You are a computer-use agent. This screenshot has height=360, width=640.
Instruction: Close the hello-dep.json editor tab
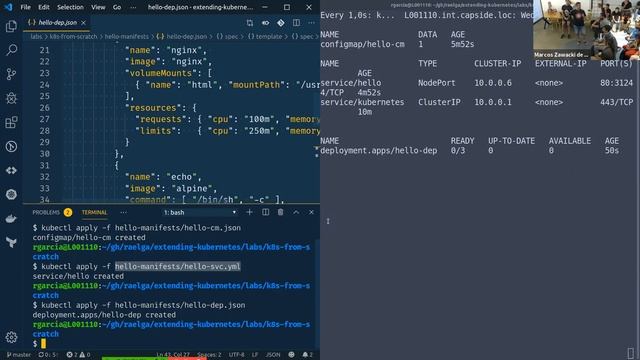pyautogui.click(x=83, y=23)
